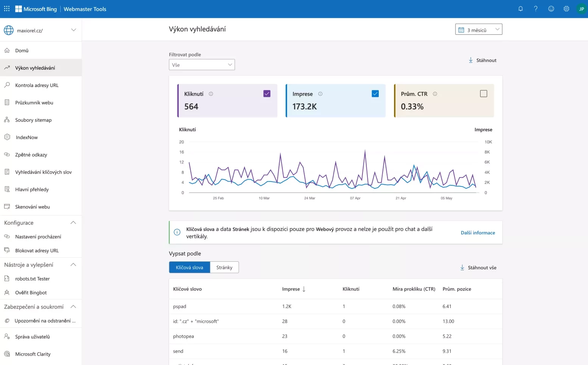Select Výkon vyhledávání in the sidebar
The height and width of the screenshot is (365, 588).
(x=41, y=68)
